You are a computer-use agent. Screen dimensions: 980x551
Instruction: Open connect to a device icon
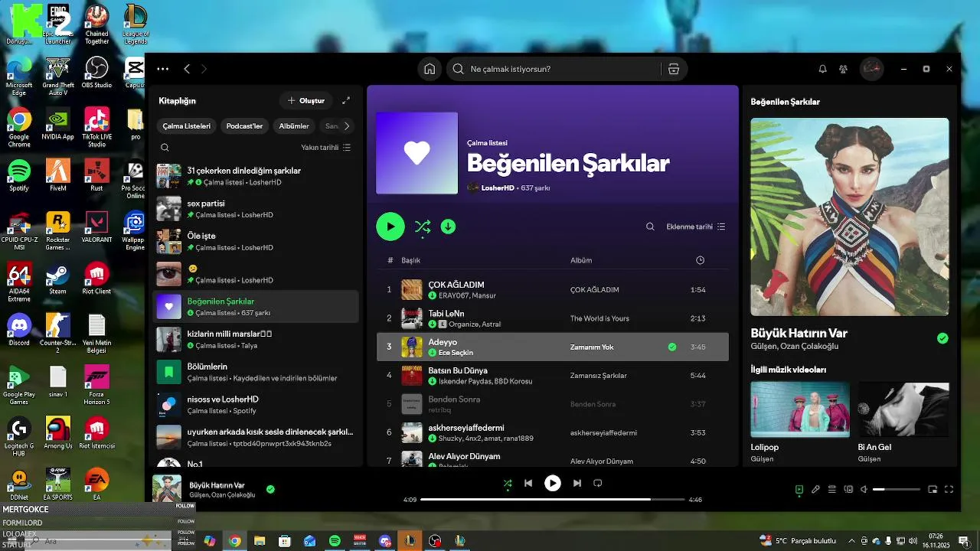[848, 489]
